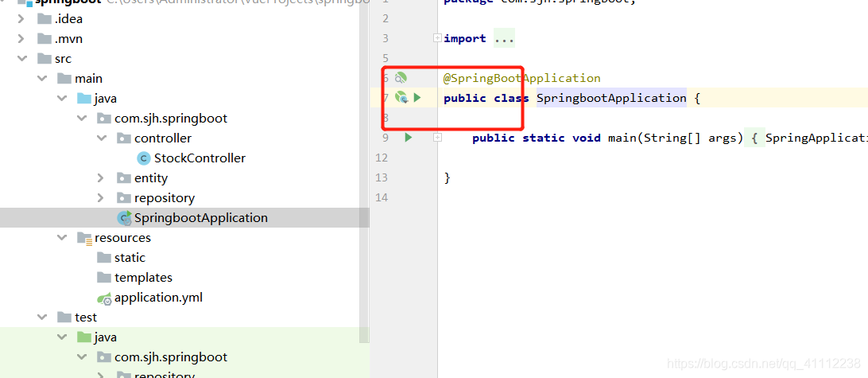Click the green run arrow next to the class declaration
Viewport: 868px width, 378px height.
pos(417,98)
